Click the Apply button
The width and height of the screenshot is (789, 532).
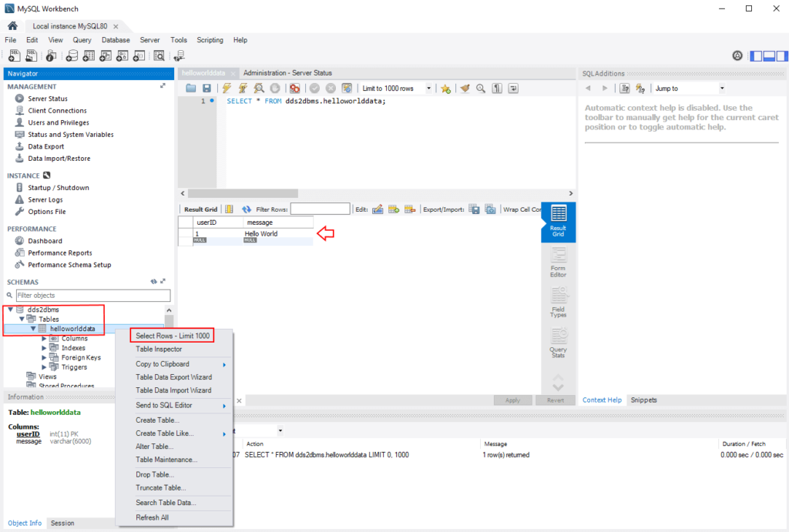pos(512,400)
